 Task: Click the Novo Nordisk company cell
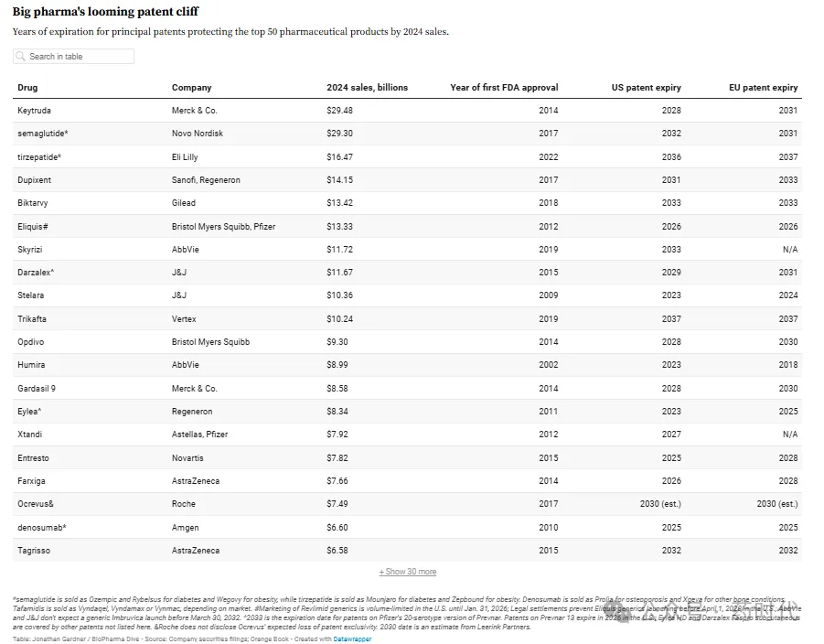pos(198,134)
